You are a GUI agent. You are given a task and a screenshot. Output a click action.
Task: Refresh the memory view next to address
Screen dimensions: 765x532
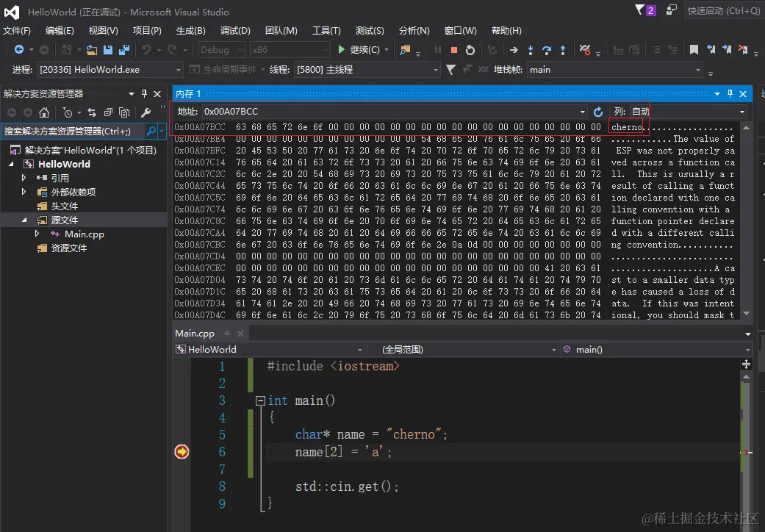pyautogui.click(x=598, y=112)
